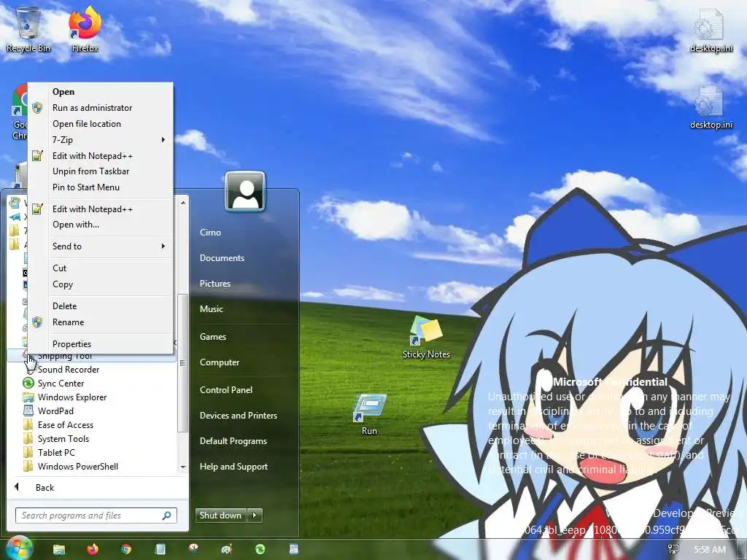747x560 pixels.
Task: Open the Recycle Bin desktop icon
Action: (x=28, y=29)
